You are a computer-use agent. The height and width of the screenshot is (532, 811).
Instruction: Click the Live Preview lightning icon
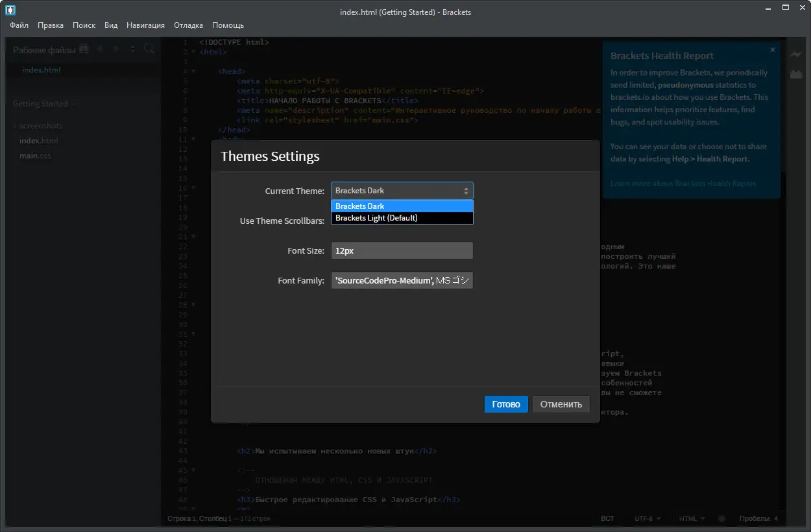coord(796,54)
